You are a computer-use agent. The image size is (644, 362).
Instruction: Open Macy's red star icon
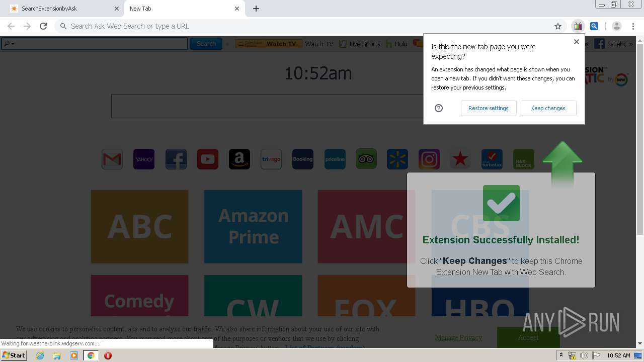coord(460,159)
